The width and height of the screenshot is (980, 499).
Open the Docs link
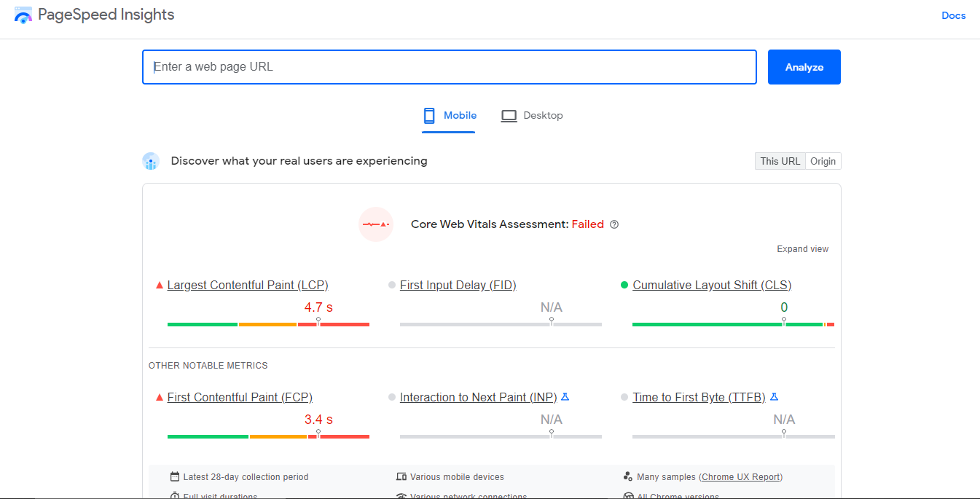[953, 15]
